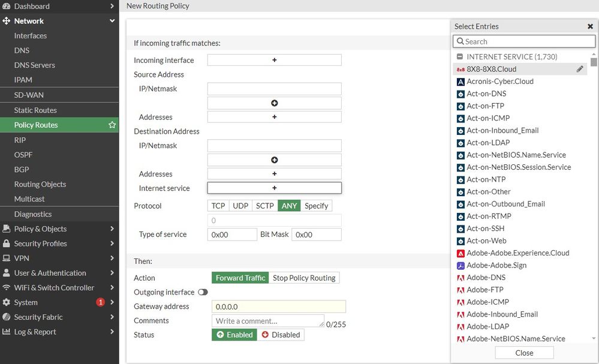
Task: Click the Acronis-Cyber.Cloud service icon
Action: coord(460,82)
